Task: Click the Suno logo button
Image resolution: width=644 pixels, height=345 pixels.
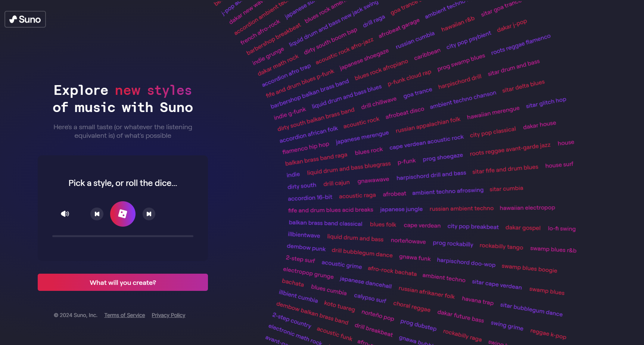Action: click(x=25, y=19)
